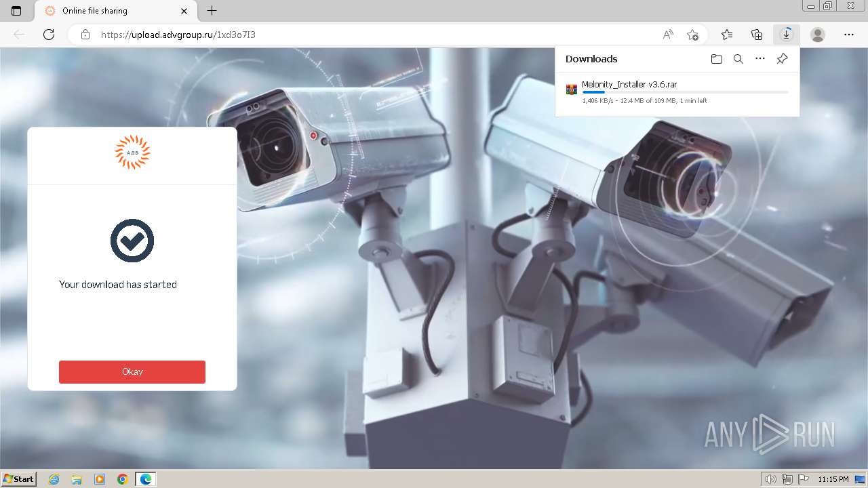This screenshot has height=488, width=868.
Task: Open the user profile menu
Action: tap(818, 35)
